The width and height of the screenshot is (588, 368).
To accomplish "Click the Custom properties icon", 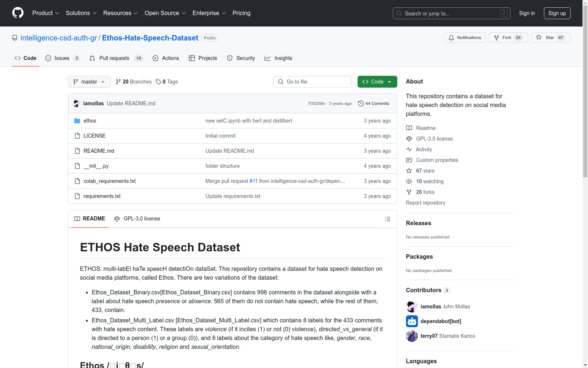I will [x=409, y=160].
